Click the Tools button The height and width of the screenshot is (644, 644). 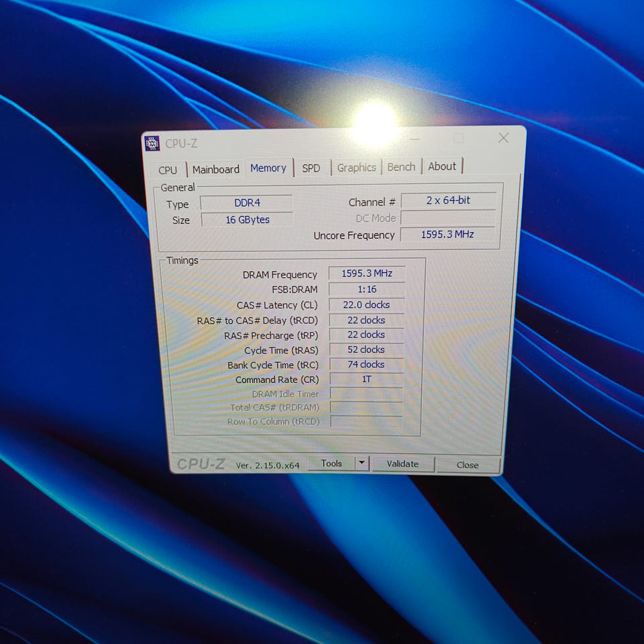pos(331,464)
